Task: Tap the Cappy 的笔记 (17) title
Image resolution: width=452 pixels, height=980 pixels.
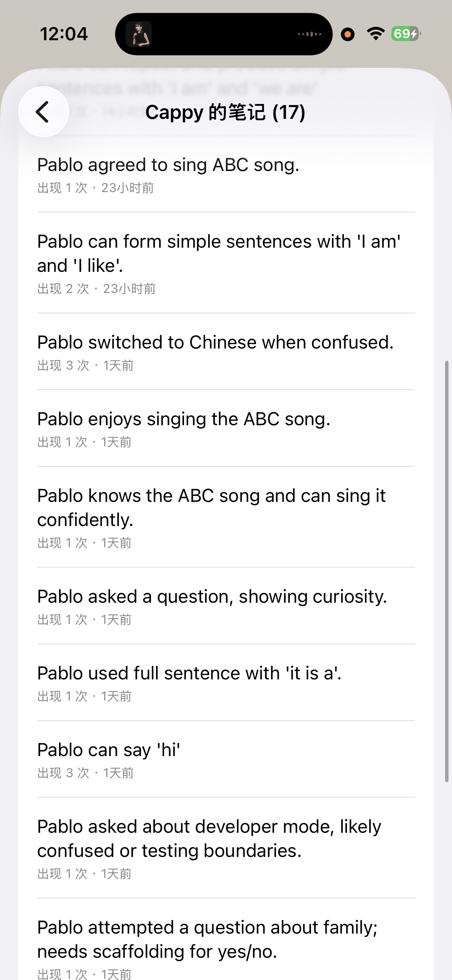Action: point(225,112)
